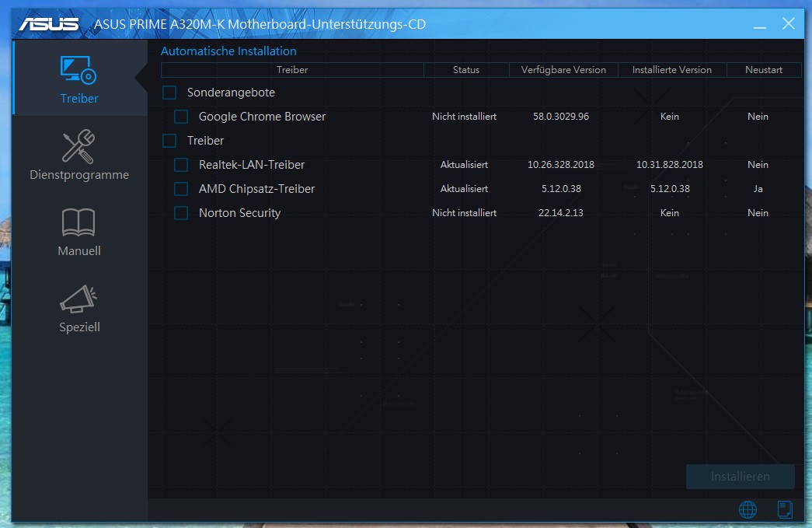The width and height of the screenshot is (812, 528).
Task: Select the Manuell sidebar label
Action: [79, 251]
